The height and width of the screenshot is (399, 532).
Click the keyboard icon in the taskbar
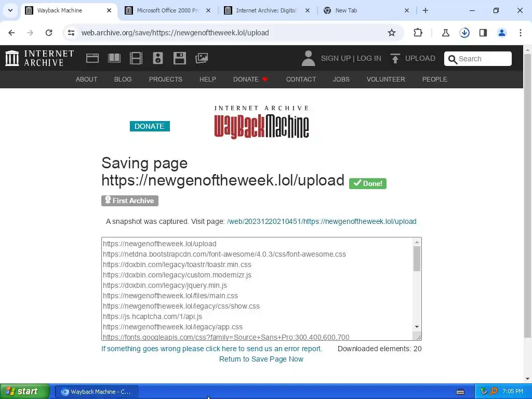[x=460, y=392]
